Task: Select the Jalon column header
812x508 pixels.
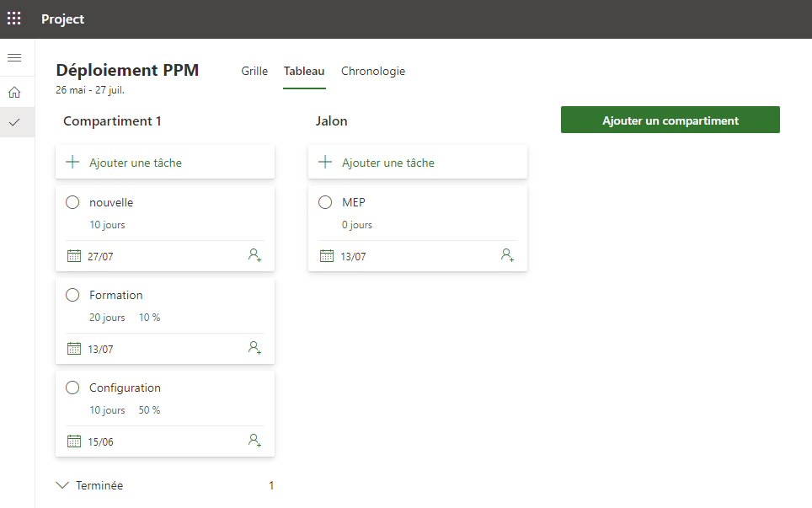Action: [x=331, y=121]
